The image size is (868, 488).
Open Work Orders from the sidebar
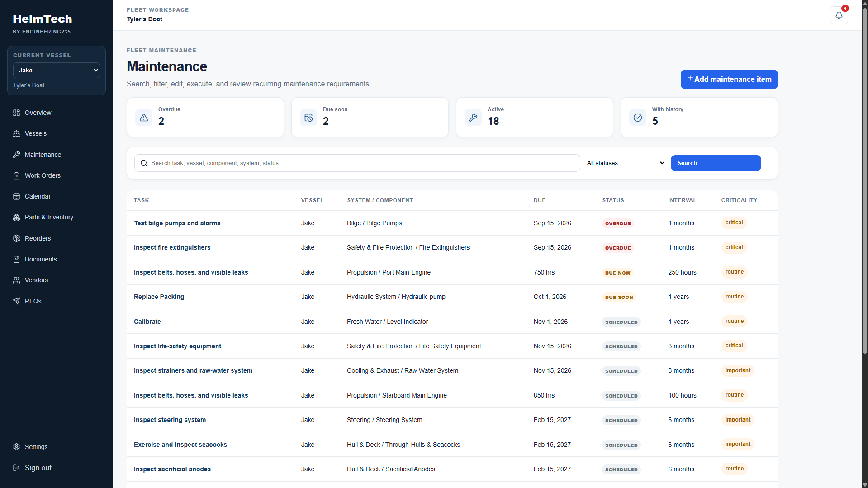coord(43,175)
